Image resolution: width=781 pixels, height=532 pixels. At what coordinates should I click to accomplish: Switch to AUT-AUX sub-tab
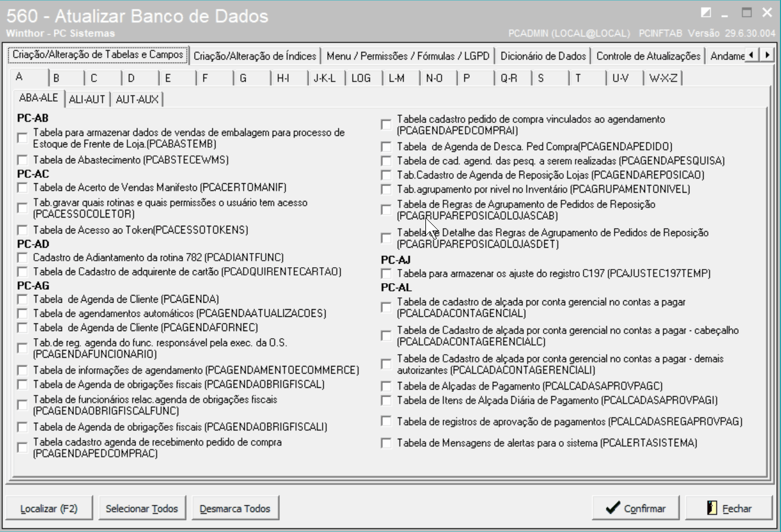(137, 99)
